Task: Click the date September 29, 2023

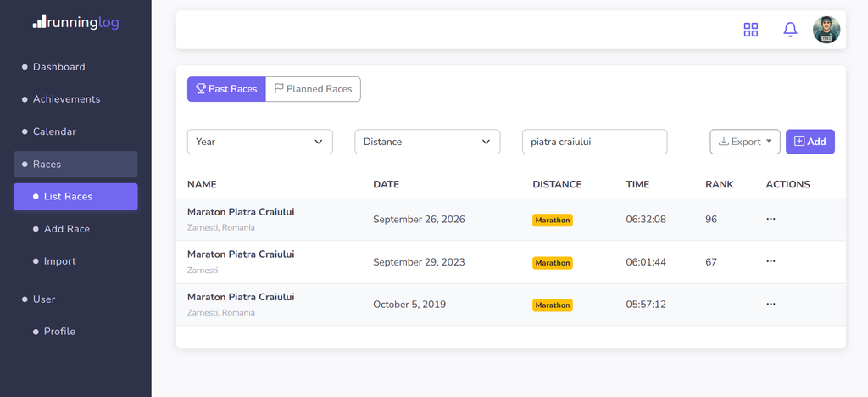Action: [419, 262]
